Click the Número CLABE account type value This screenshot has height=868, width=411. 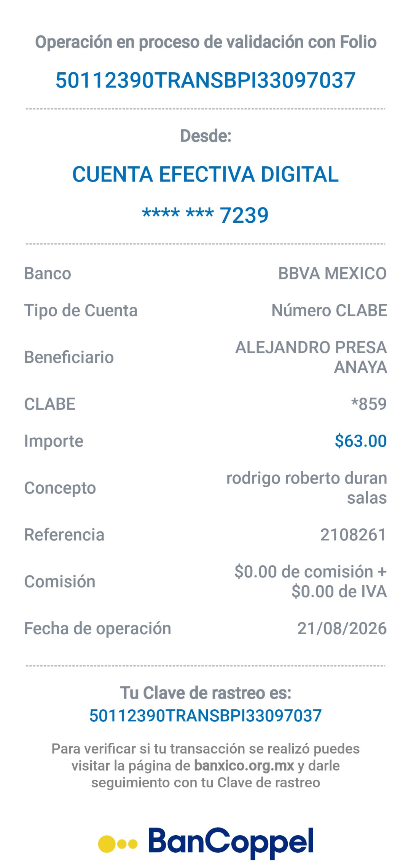pos(329,310)
